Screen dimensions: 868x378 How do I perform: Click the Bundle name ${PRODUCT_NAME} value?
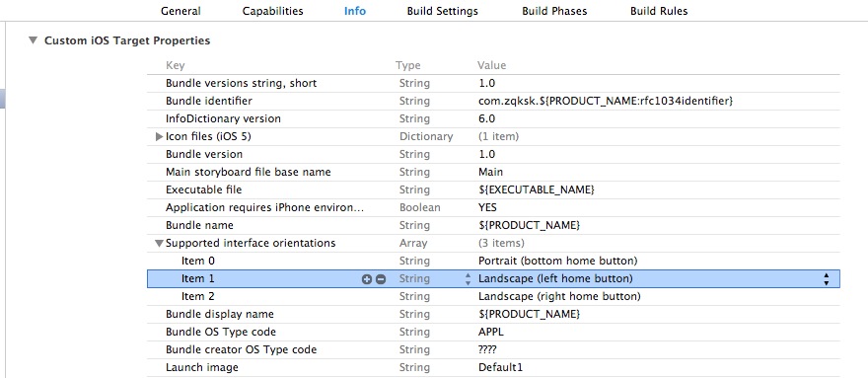530,225
